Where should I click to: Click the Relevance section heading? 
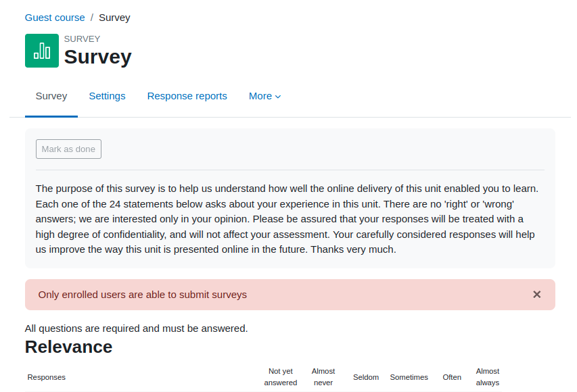pyautogui.click(x=68, y=347)
